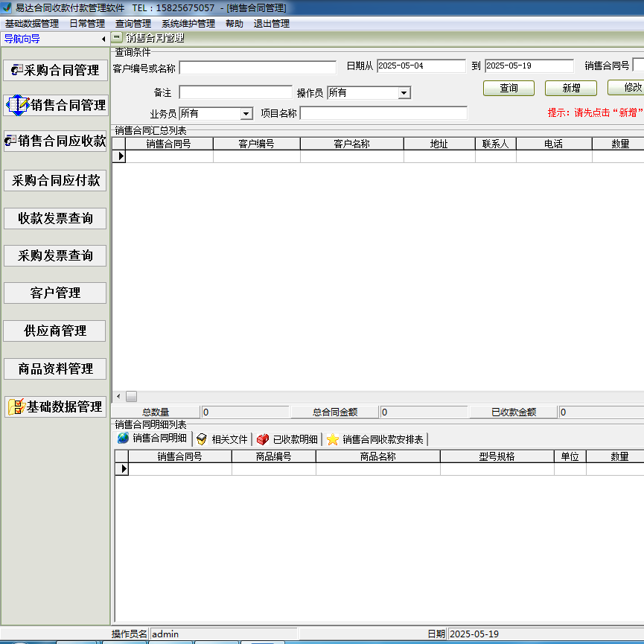Click the star icon of 销售合同收款安排表
Viewport: 644px width, 644px height.
tap(333, 439)
